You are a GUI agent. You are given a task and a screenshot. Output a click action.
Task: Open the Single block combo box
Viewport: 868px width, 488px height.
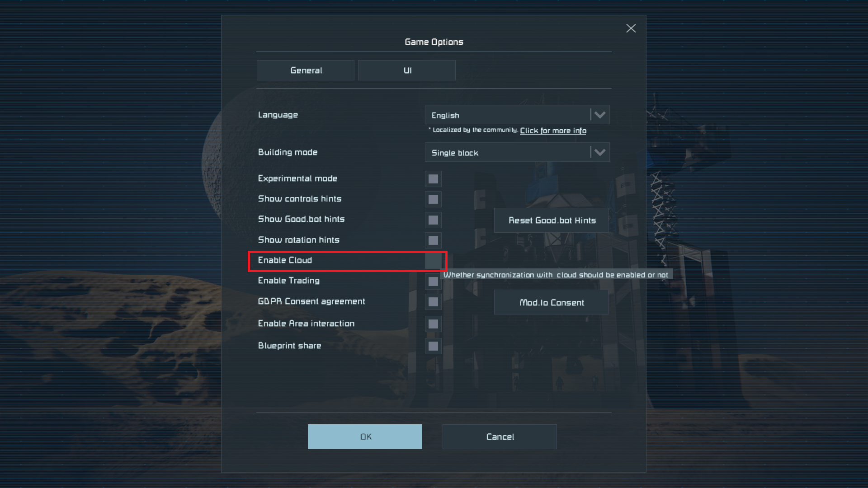(x=517, y=152)
